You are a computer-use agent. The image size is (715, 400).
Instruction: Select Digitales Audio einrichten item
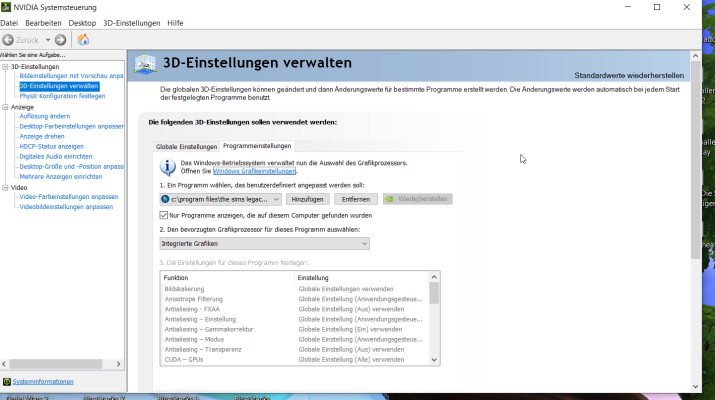56,156
